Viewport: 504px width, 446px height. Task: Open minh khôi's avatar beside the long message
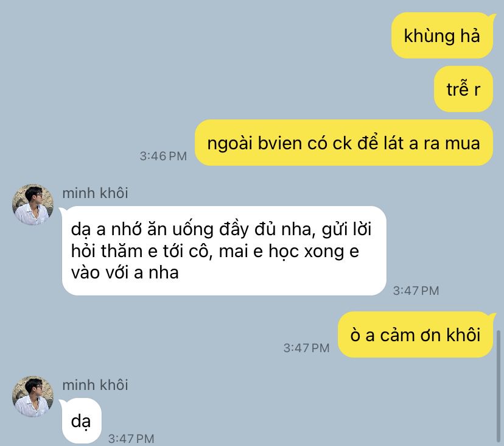pyautogui.click(x=33, y=205)
